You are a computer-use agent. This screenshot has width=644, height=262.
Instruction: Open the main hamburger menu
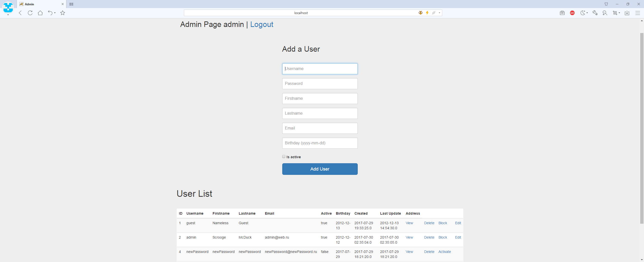tap(637, 13)
